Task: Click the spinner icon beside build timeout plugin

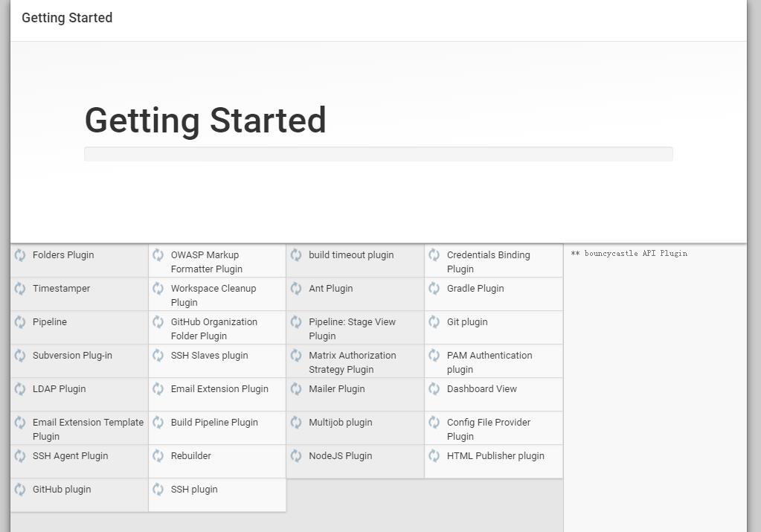Action: click(x=296, y=254)
